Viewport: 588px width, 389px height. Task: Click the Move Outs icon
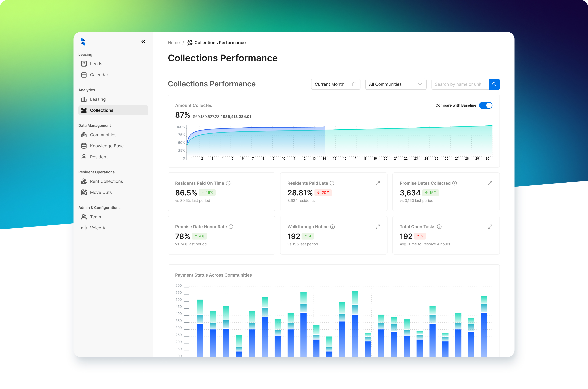tap(84, 192)
